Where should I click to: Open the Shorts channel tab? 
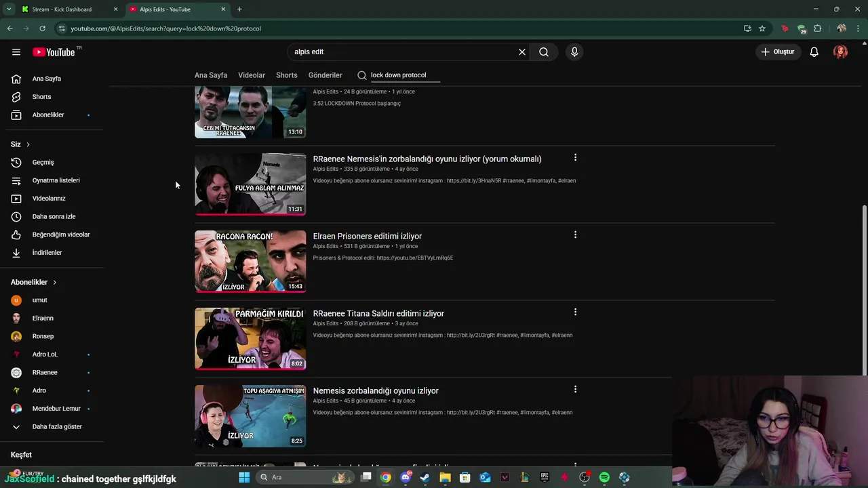(286, 75)
